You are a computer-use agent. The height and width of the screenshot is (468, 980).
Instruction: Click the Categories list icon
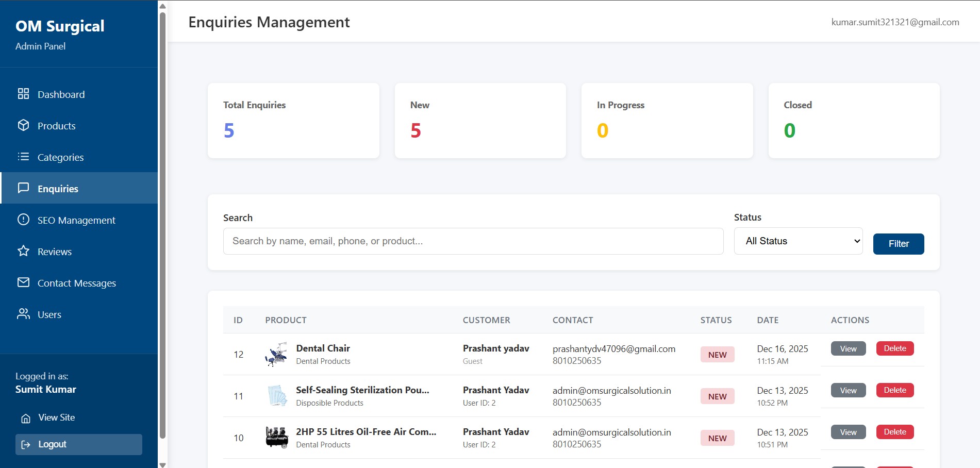tap(23, 157)
